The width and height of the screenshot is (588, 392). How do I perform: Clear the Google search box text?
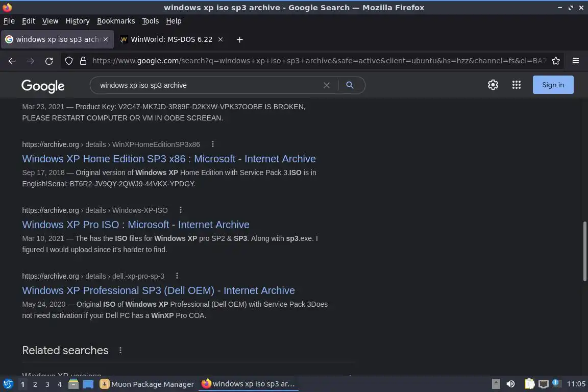[327, 85]
